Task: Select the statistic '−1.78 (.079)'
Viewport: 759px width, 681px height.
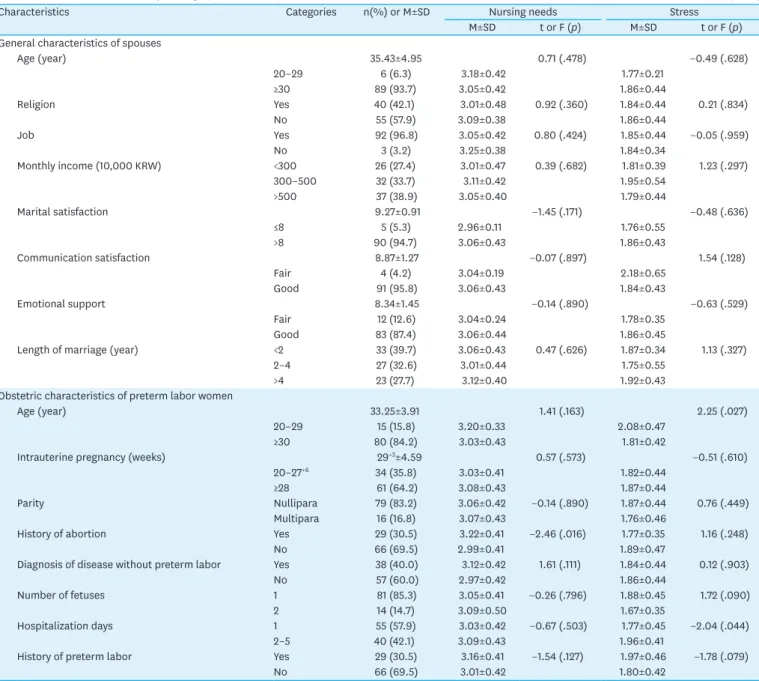Action: pyautogui.click(x=720, y=657)
